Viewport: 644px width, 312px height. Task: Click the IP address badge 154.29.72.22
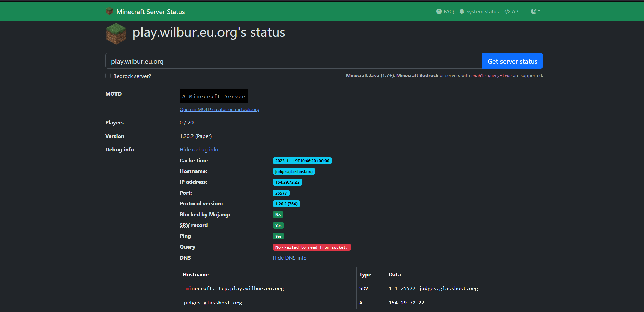click(287, 182)
